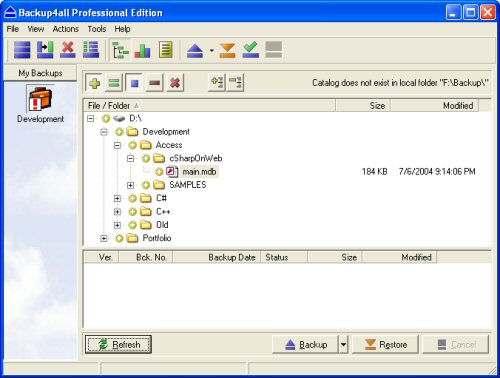
Task: Collapse the Access folder node
Action: click(x=117, y=145)
